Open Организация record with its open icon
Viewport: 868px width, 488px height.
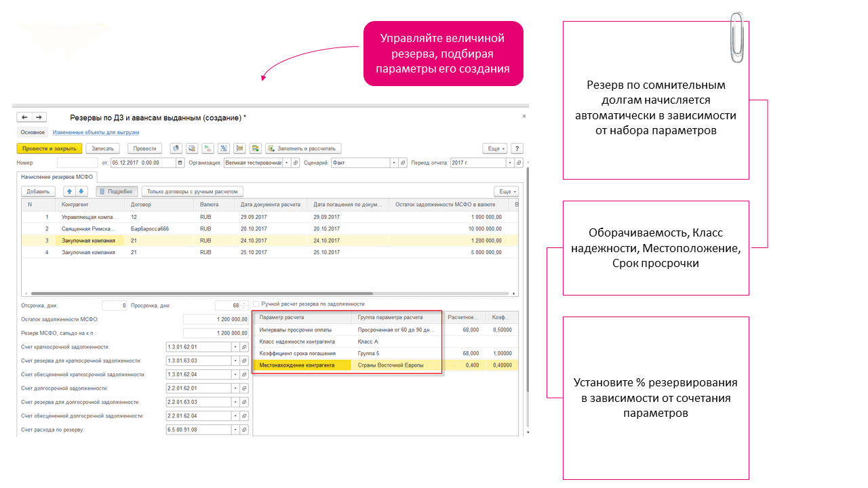pos(296,163)
